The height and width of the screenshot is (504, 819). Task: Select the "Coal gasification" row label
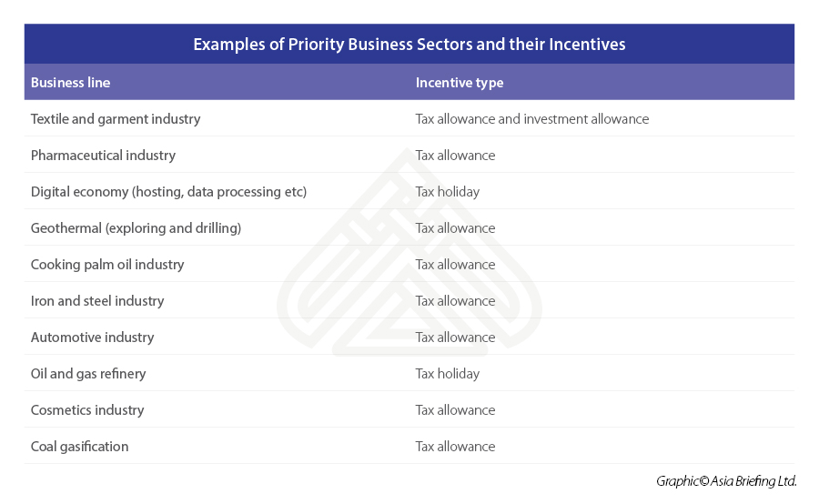click(x=79, y=447)
